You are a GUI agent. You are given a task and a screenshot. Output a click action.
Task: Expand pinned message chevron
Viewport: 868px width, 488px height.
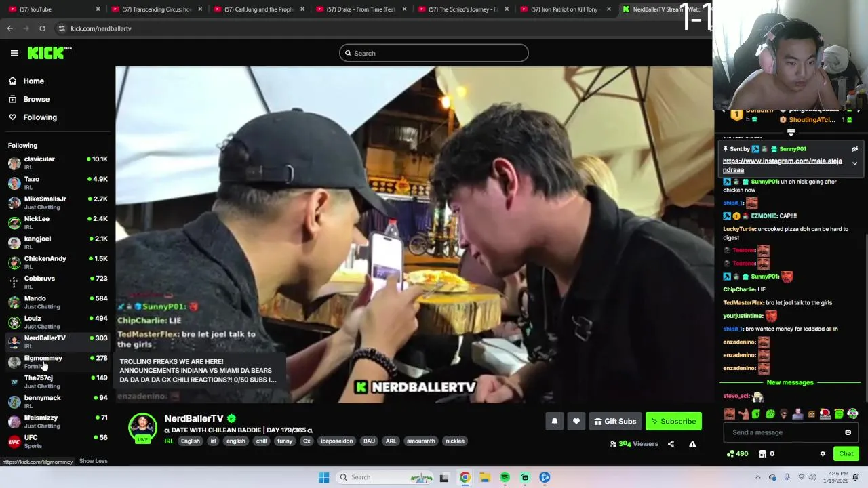(x=854, y=163)
